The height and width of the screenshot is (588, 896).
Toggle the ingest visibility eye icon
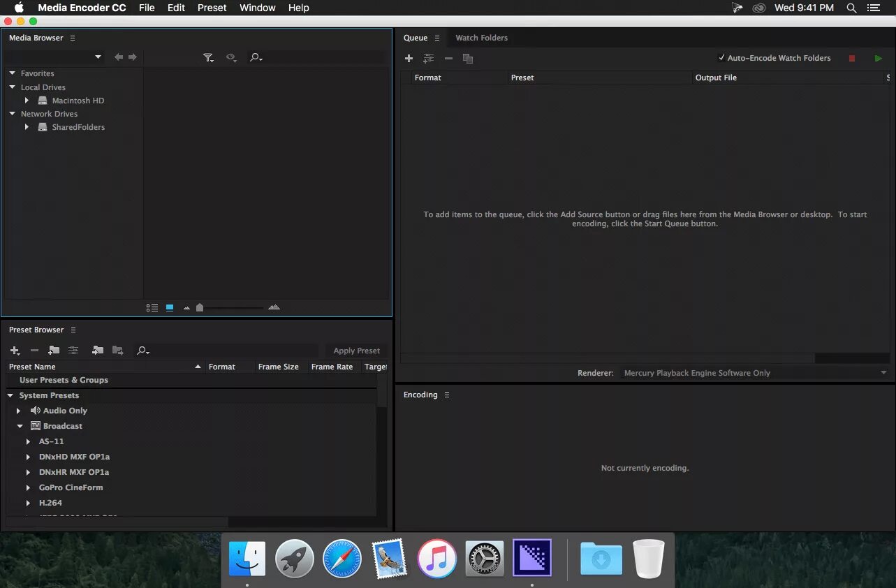[x=231, y=58]
